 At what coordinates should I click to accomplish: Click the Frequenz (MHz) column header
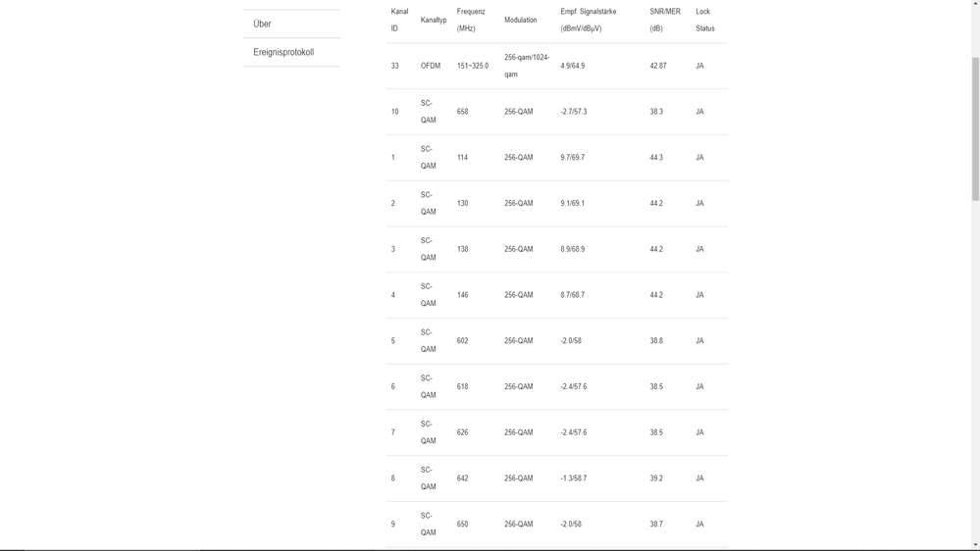(471, 20)
